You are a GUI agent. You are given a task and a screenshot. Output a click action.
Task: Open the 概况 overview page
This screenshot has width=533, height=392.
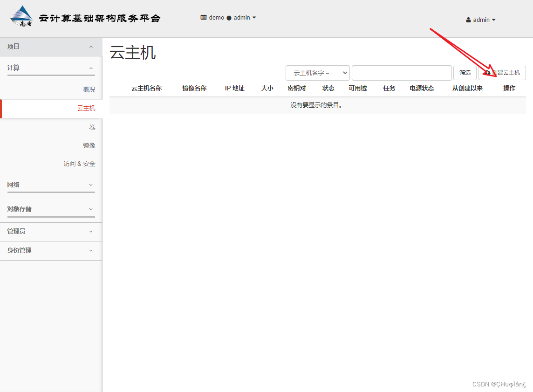(x=89, y=89)
